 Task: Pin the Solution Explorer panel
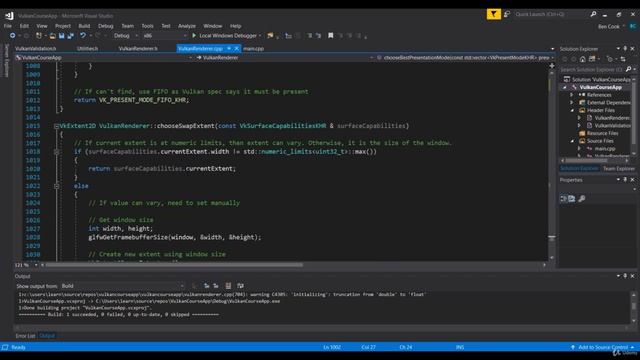pos(625,49)
